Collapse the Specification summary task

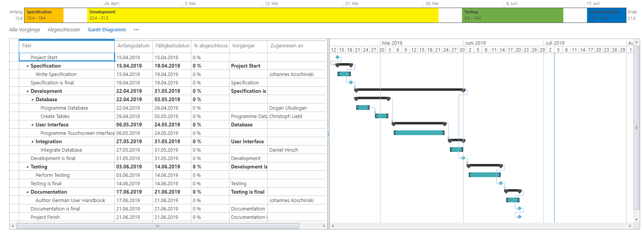pos(28,66)
